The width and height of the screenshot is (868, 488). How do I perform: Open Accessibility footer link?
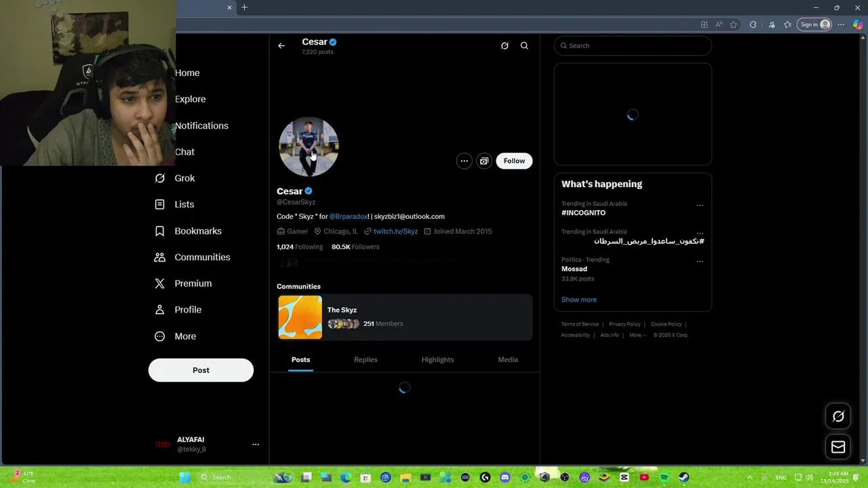[x=575, y=335]
